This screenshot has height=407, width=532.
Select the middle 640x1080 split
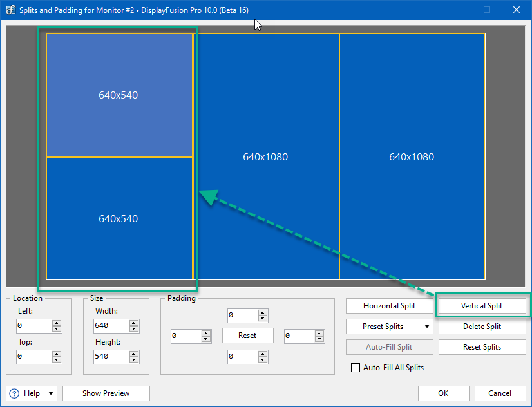click(x=267, y=156)
